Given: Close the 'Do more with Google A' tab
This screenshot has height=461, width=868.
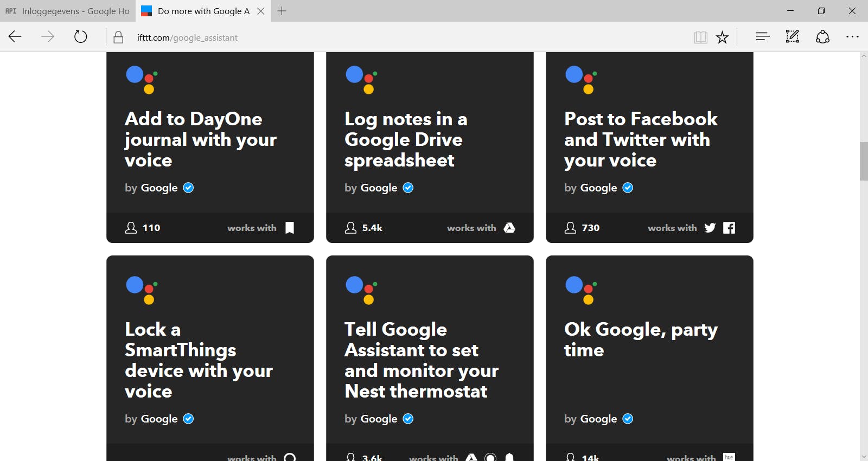Looking at the screenshot, I should (261, 11).
